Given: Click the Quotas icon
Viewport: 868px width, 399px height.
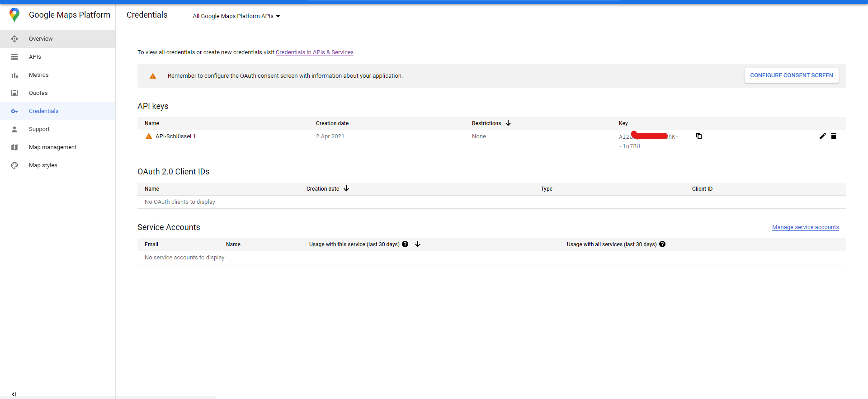Looking at the screenshot, I should click(x=14, y=93).
